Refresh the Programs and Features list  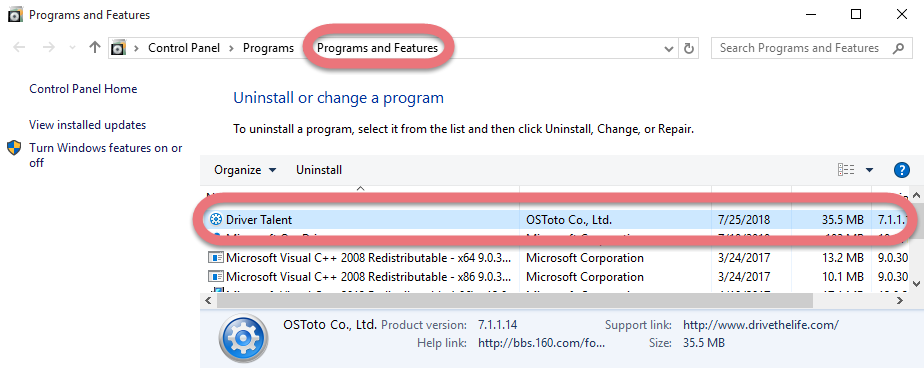(688, 48)
